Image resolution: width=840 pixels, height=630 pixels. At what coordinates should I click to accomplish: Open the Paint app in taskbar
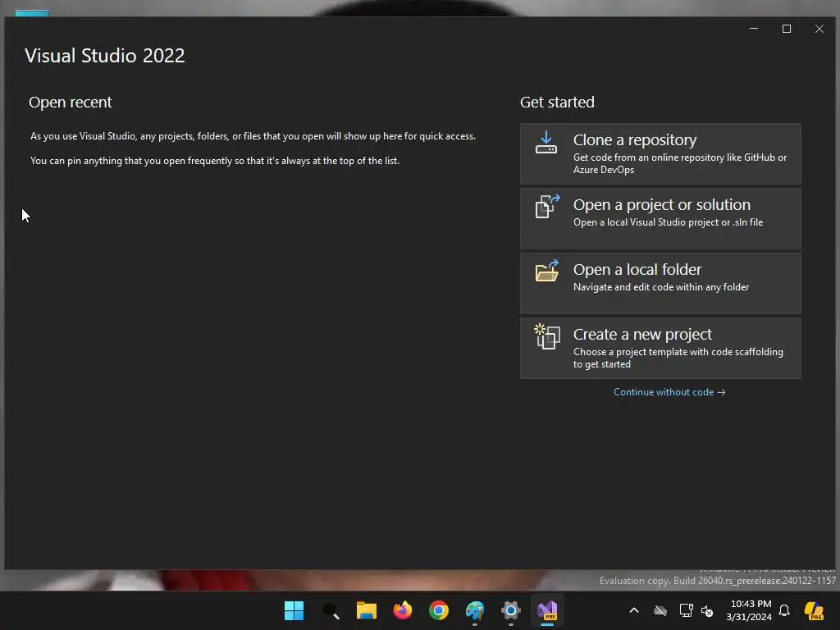[475, 610]
